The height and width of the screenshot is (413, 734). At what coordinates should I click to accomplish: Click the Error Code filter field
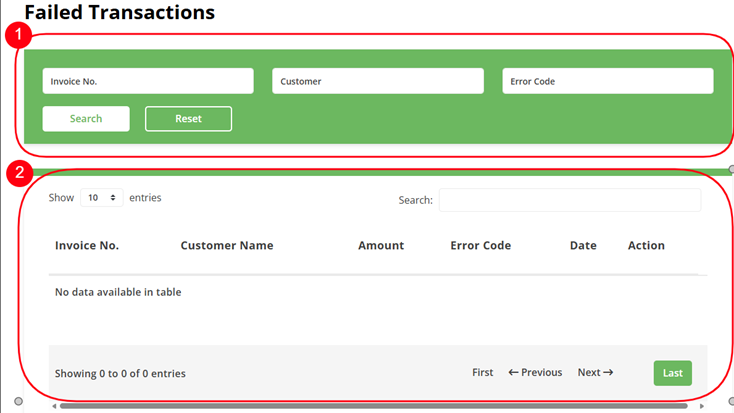tap(607, 81)
